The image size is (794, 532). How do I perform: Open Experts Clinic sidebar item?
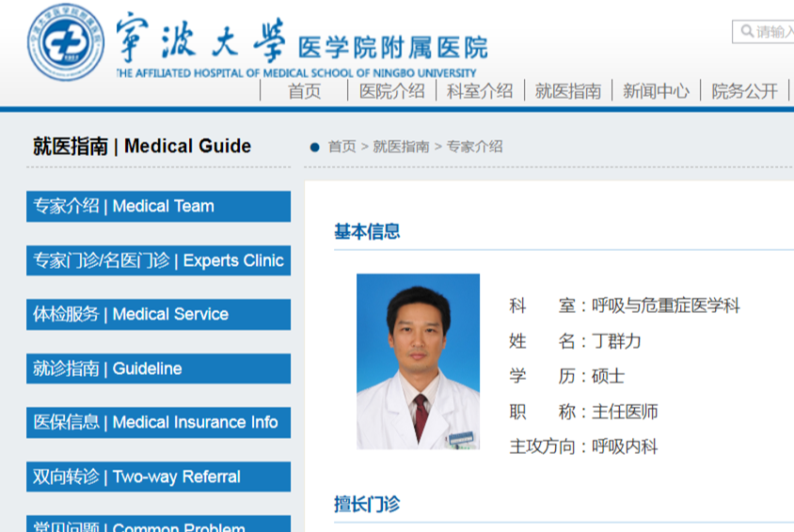click(x=158, y=260)
